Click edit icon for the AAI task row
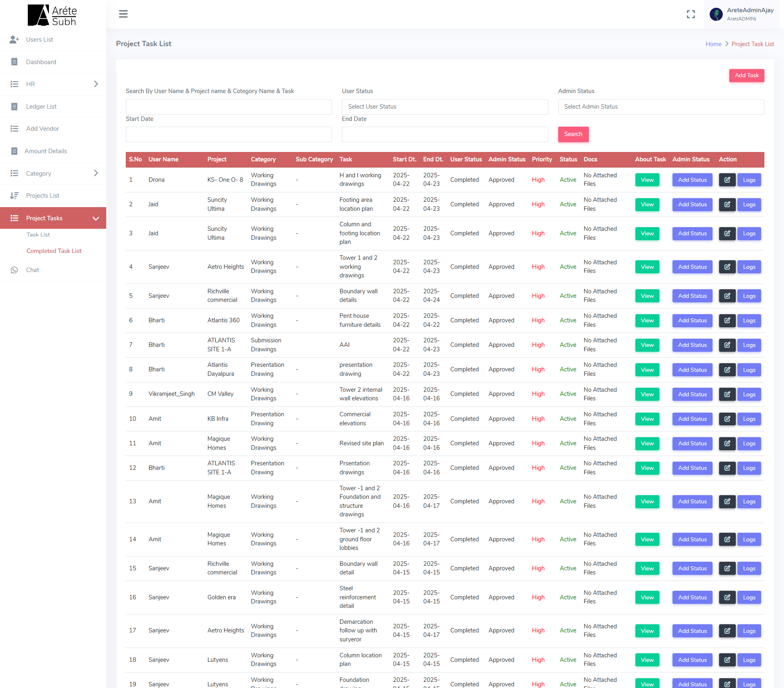Image resolution: width=784 pixels, height=688 pixels. [727, 345]
